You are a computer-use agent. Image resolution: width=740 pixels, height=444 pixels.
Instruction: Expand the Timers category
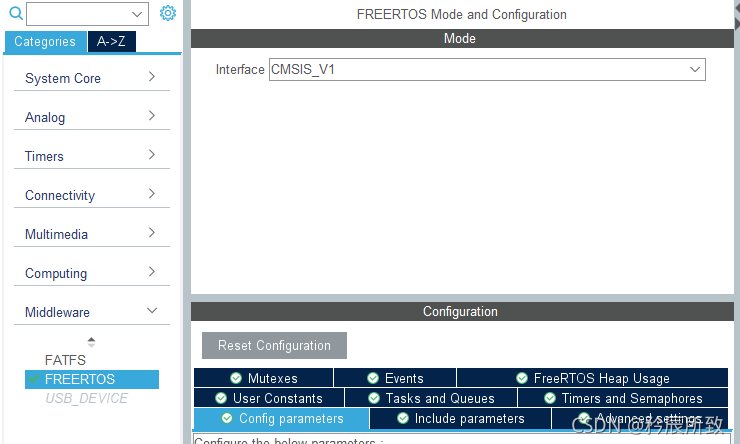92,156
